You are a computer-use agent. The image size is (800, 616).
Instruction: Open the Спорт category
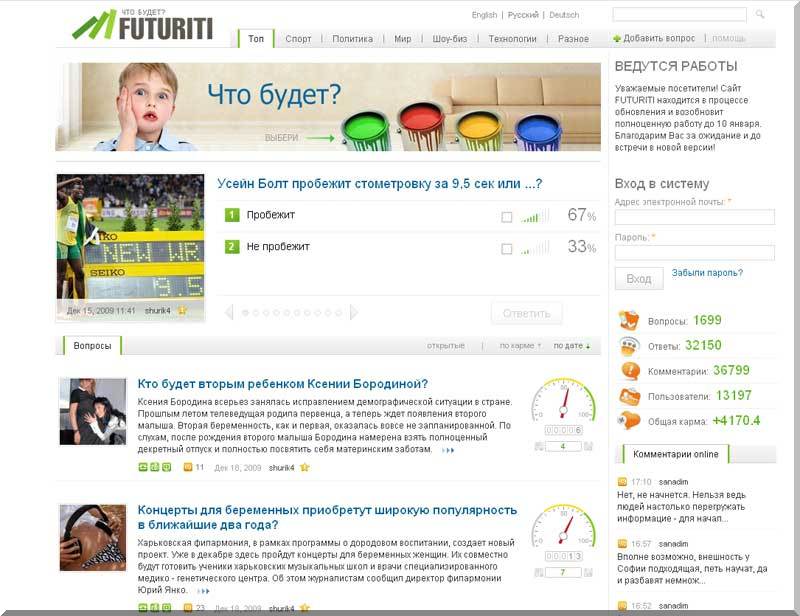pos(298,39)
